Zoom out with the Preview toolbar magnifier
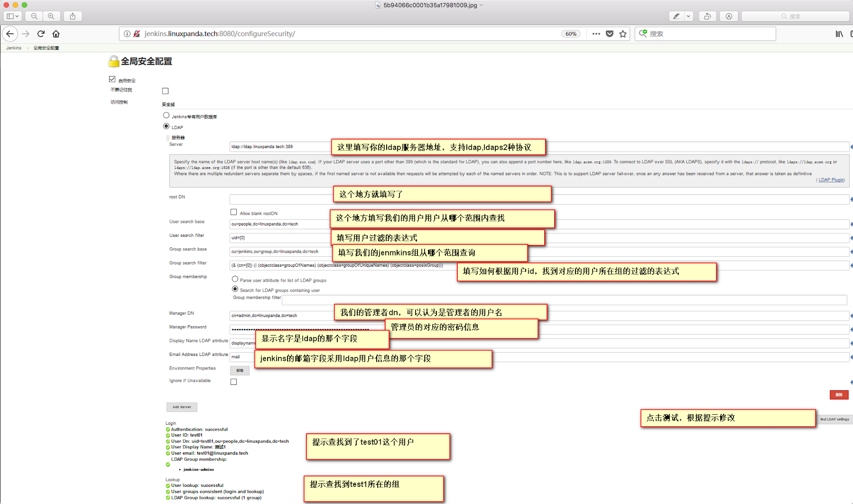 [x=34, y=16]
